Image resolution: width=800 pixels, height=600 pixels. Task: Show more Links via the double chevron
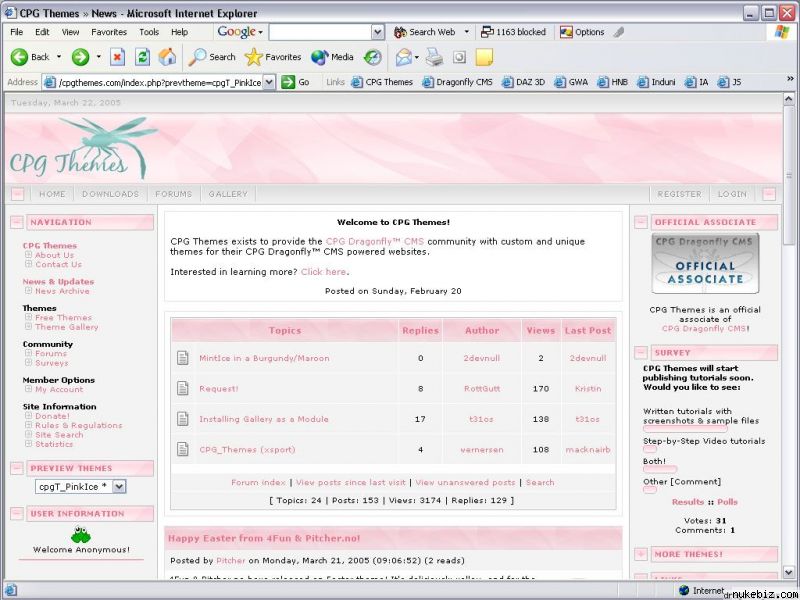790,79
